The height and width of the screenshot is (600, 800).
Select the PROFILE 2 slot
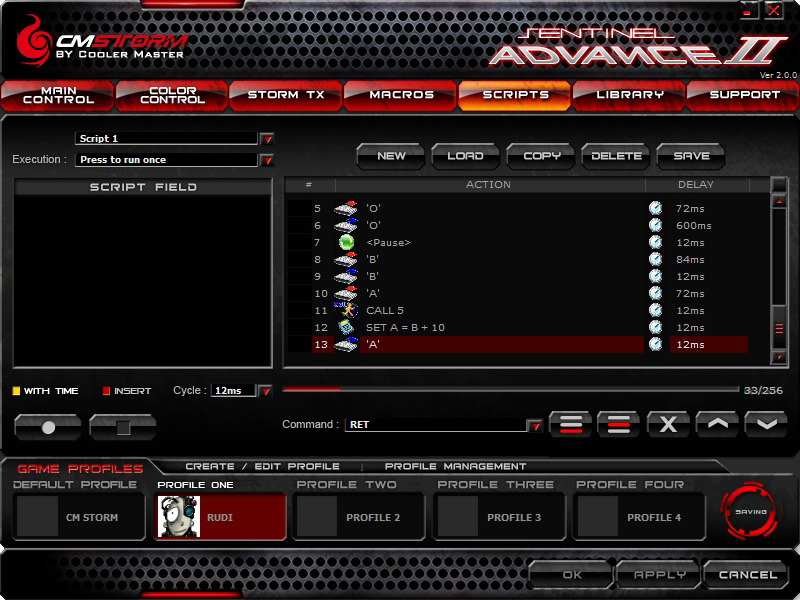click(359, 517)
